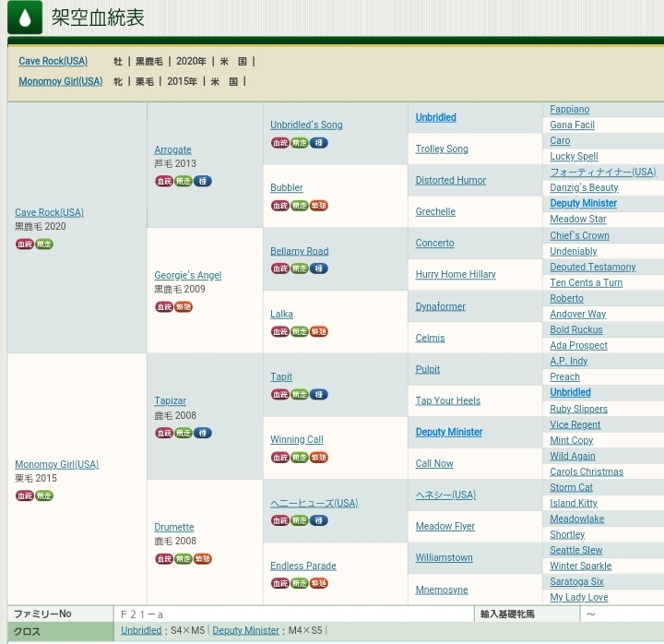Open the Distorted Humor pedigree link

click(450, 180)
